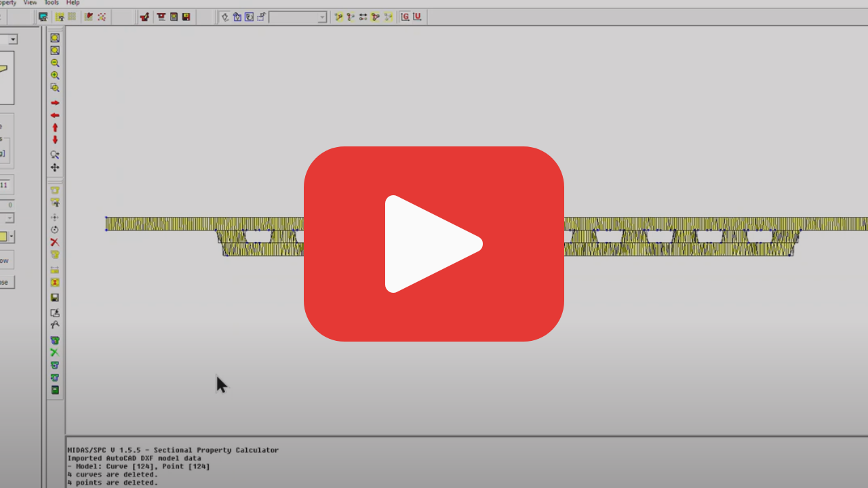Viewport: 868px width, 488px height.
Task: Pan view down with red down arrow
Action: click(x=55, y=140)
